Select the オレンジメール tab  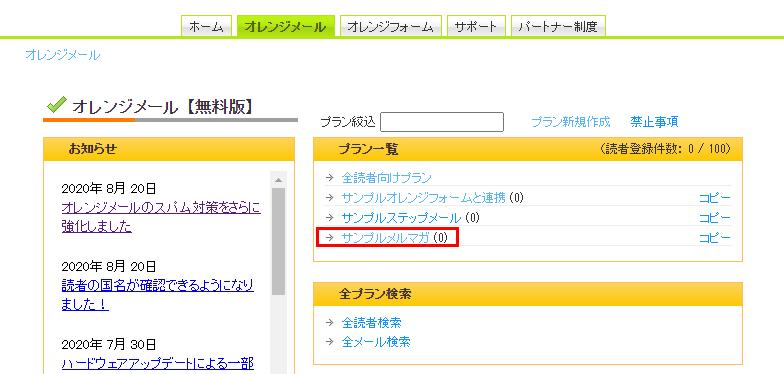pyautogui.click(x=285, y=26)
